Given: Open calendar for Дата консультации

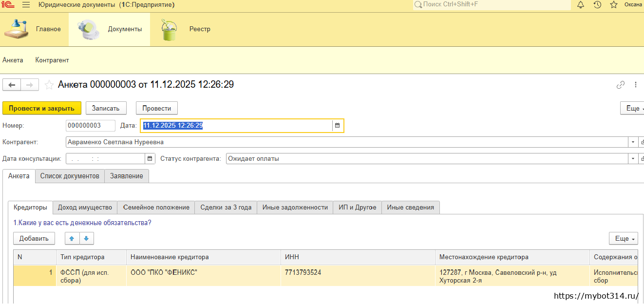Looking at the screenshot, I should click(x=150, y=159).
